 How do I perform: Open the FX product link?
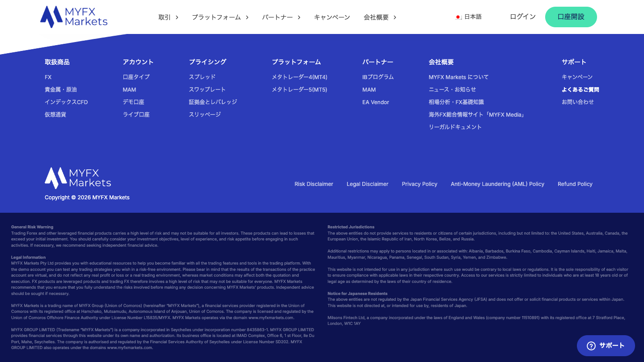click(48, 77)
